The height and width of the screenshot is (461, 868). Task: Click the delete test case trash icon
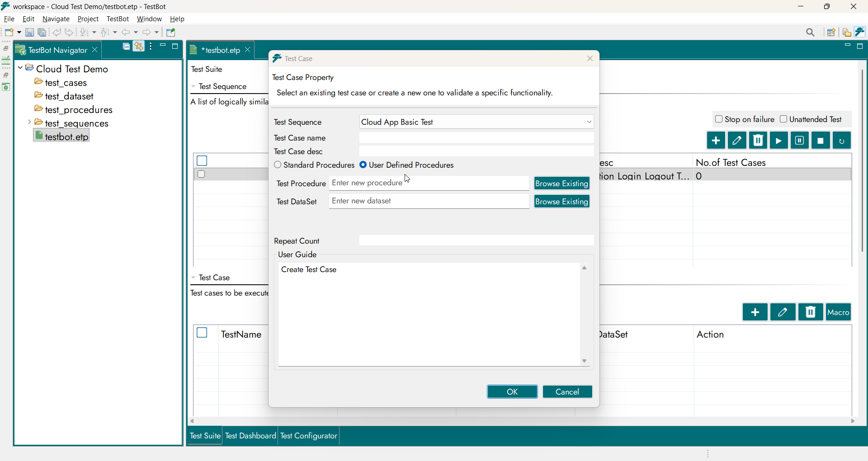click(x=811, y=312)
